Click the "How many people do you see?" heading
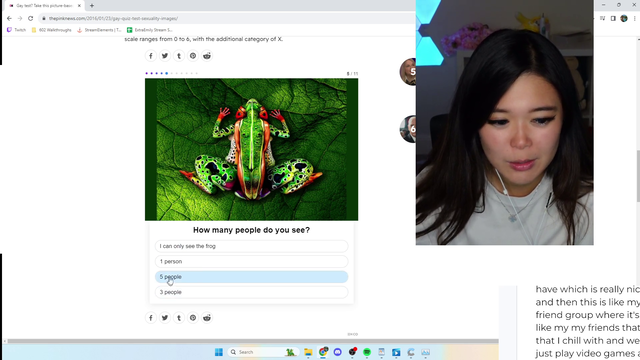Image resolution: width=640 pixels, height=360 pixels. pyautogui.click(x=251, y=230)
